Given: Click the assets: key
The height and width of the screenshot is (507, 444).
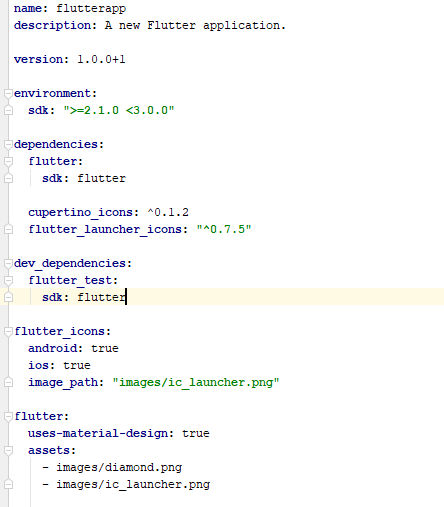Looking at the screenshot, I should pos(52,450).
